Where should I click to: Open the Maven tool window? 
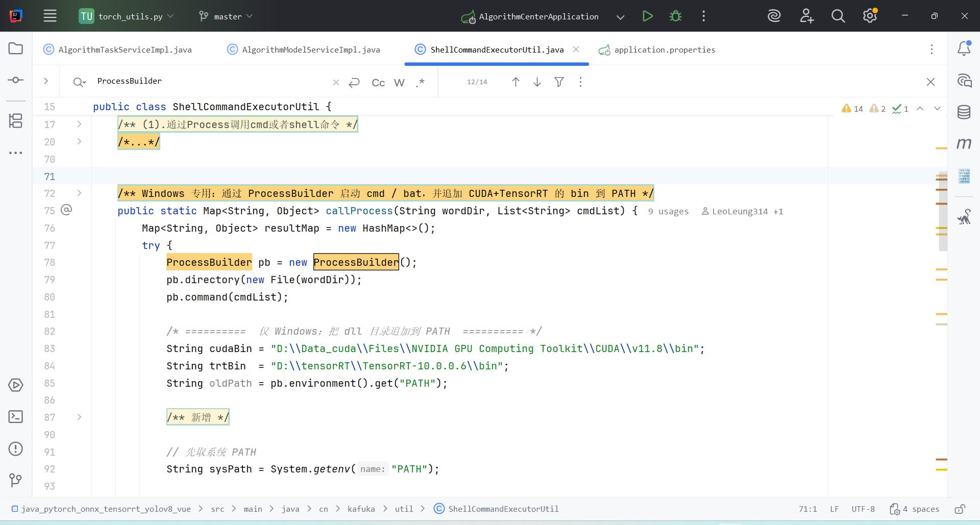(x=964, y=143)
